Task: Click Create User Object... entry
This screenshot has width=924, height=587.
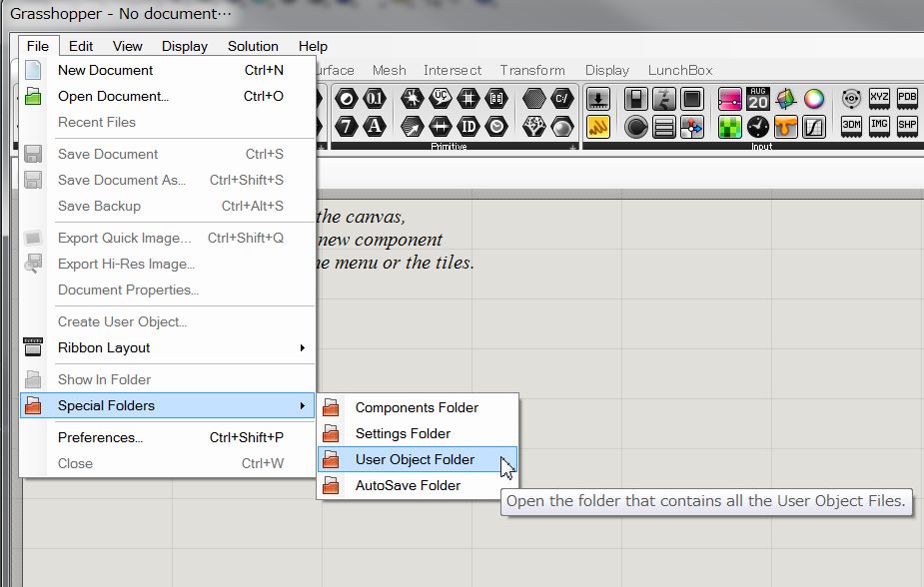Action: [168, 321]
